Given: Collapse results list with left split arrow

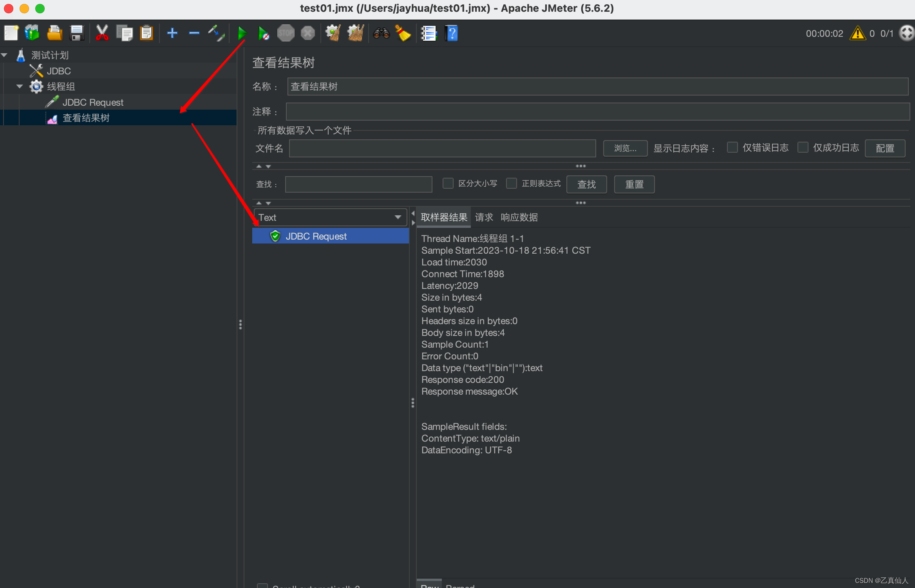Looking at the screenshot, I should [x=413, y=213].
